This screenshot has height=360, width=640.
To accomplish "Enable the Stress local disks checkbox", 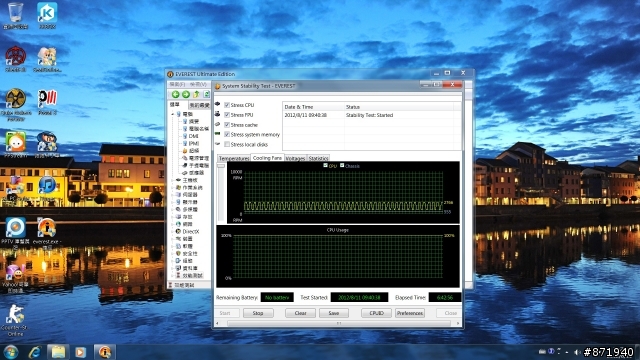I will pyautogui.click(x=227, y=144).
